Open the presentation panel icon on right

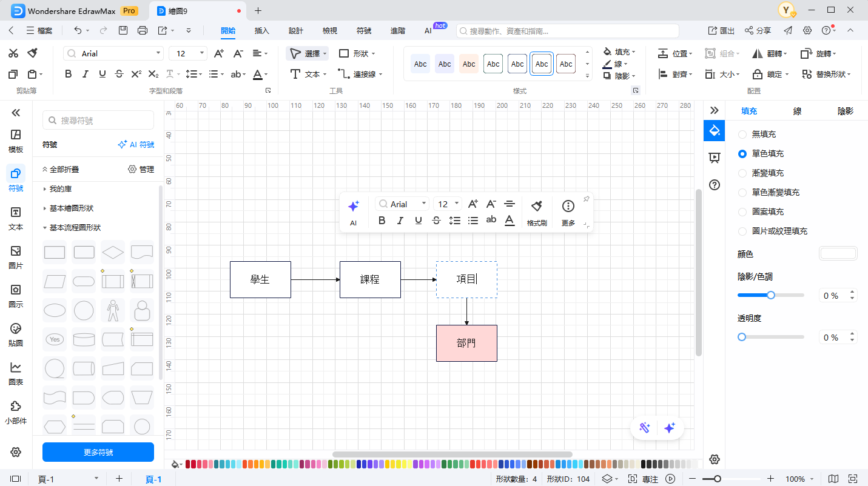[x=714, y=158]
